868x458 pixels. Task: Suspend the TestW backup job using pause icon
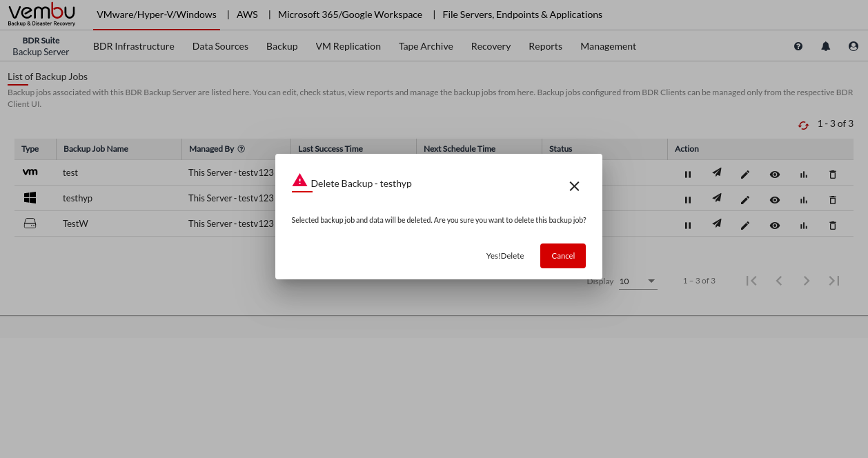(x=688, y=226)
